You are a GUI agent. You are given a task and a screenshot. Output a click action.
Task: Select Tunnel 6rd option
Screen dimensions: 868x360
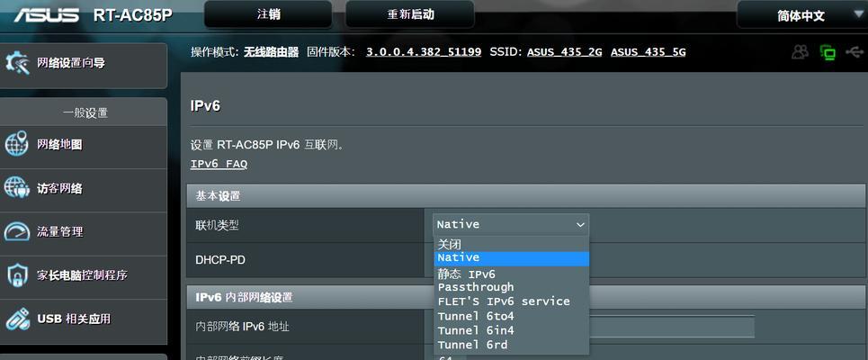511,345
